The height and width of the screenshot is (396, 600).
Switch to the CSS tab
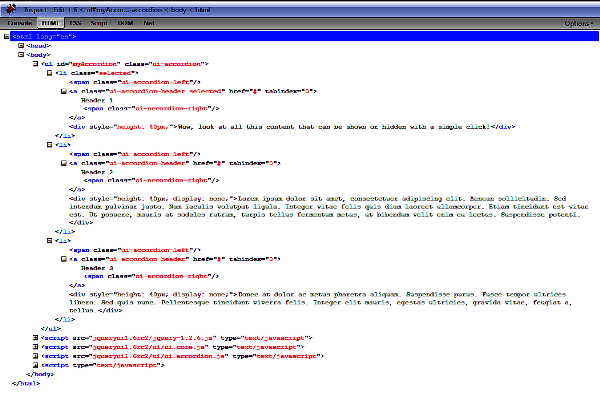click(75, 23)
